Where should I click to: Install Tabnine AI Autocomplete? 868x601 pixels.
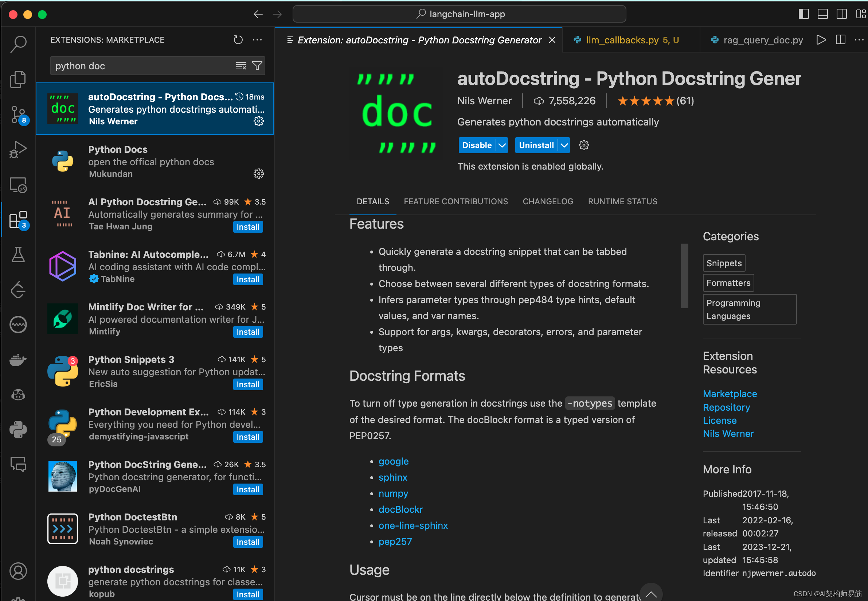coord(248,279)
